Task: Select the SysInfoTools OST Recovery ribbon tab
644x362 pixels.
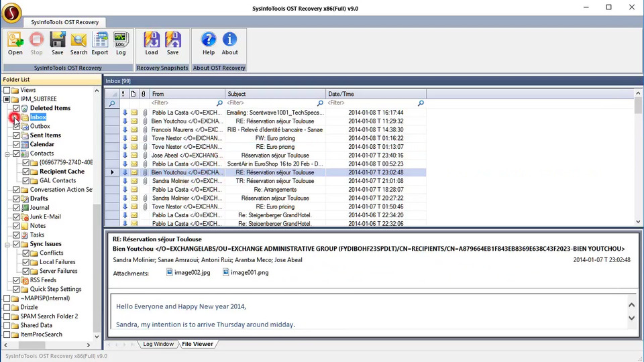Action: click(x=65, y=22)
